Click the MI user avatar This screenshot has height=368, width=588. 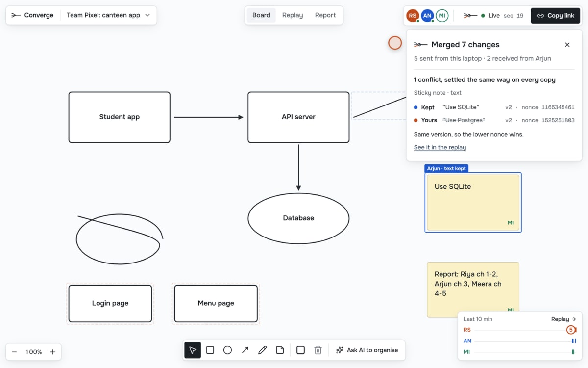(442, 16)
